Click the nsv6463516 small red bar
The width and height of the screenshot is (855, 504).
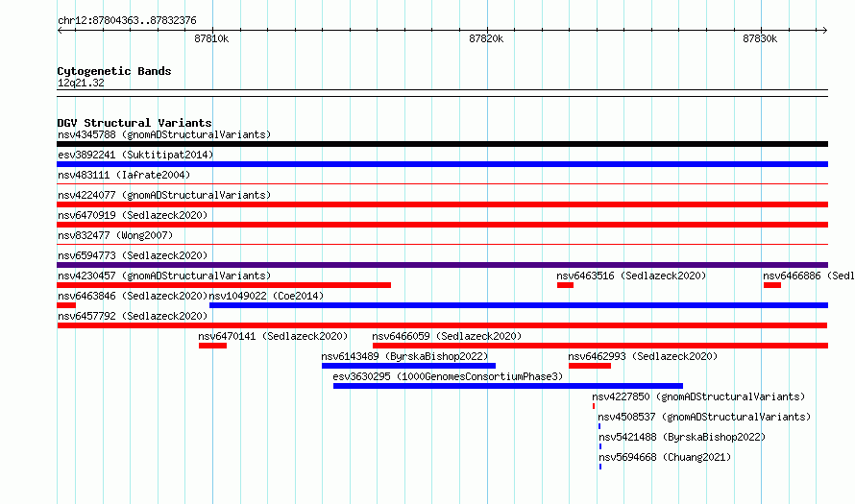coord(565,285)
